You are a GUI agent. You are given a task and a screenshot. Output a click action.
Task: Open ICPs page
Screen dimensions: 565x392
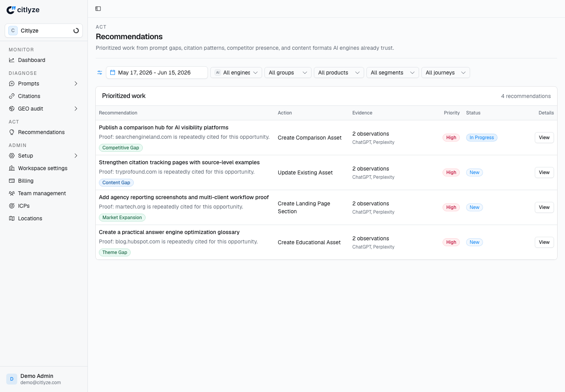(x=44, y=206)
